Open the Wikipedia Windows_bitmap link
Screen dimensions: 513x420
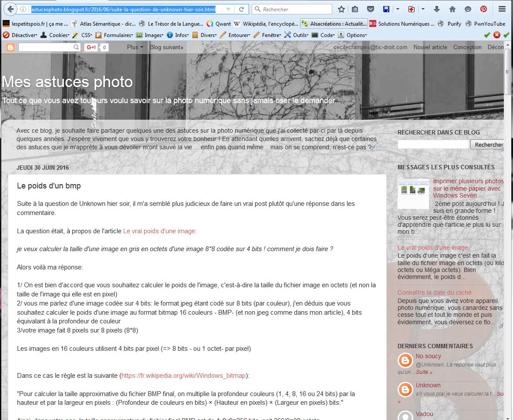click(184, 375)
